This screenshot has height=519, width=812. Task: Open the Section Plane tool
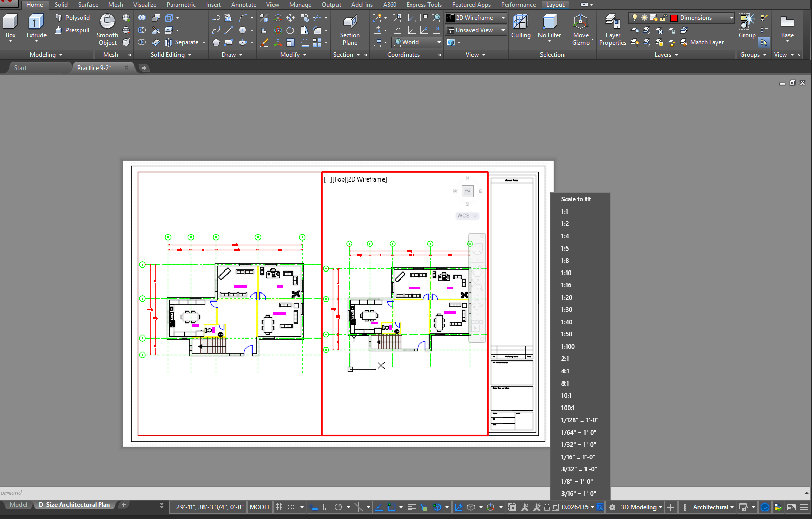coord(350,30)
